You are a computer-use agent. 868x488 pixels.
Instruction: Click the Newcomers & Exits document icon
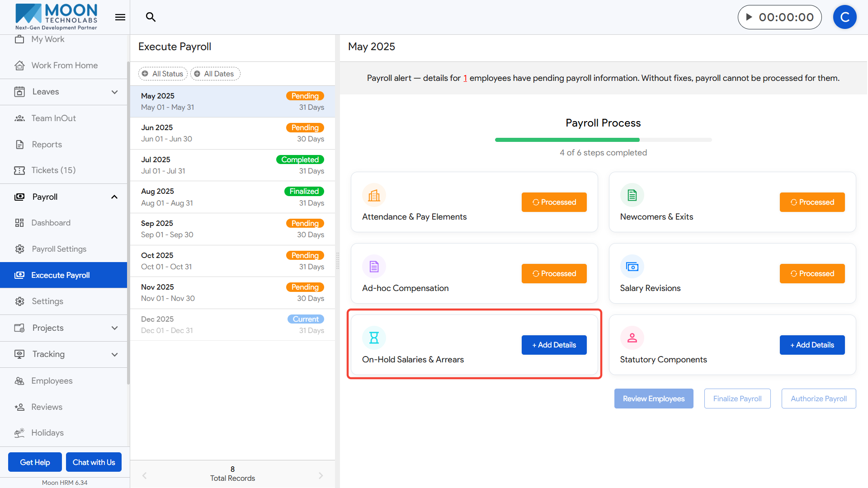point(632,195)
